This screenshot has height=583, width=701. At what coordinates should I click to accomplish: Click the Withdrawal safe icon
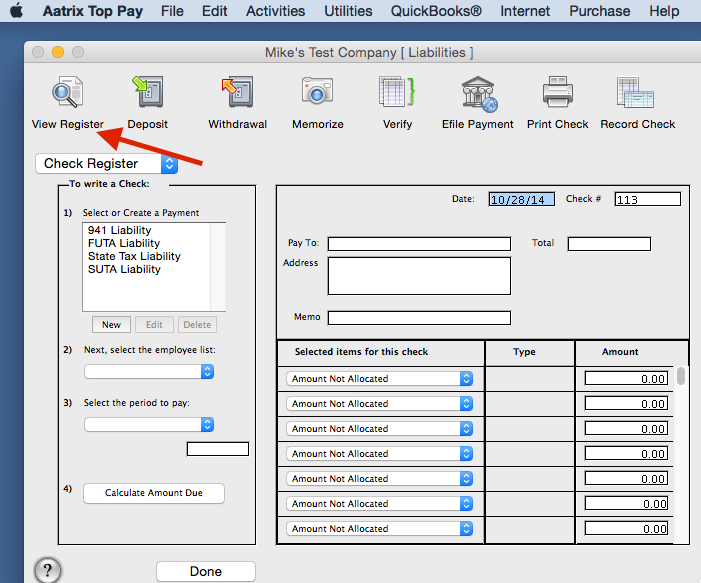pos(237,92)
